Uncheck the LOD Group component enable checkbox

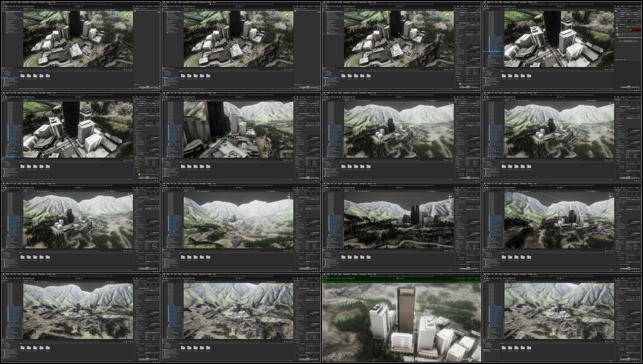[x=618, y=24]
